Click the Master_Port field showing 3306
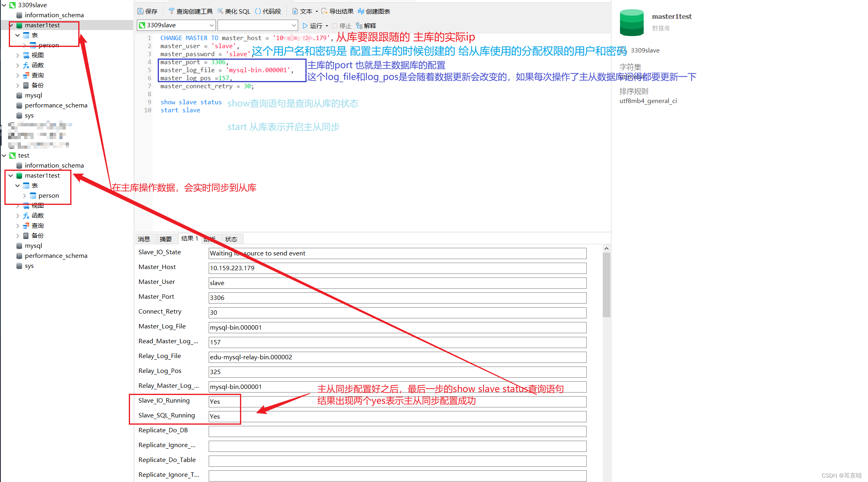This screenshot has height=482, width=868. 397,298
